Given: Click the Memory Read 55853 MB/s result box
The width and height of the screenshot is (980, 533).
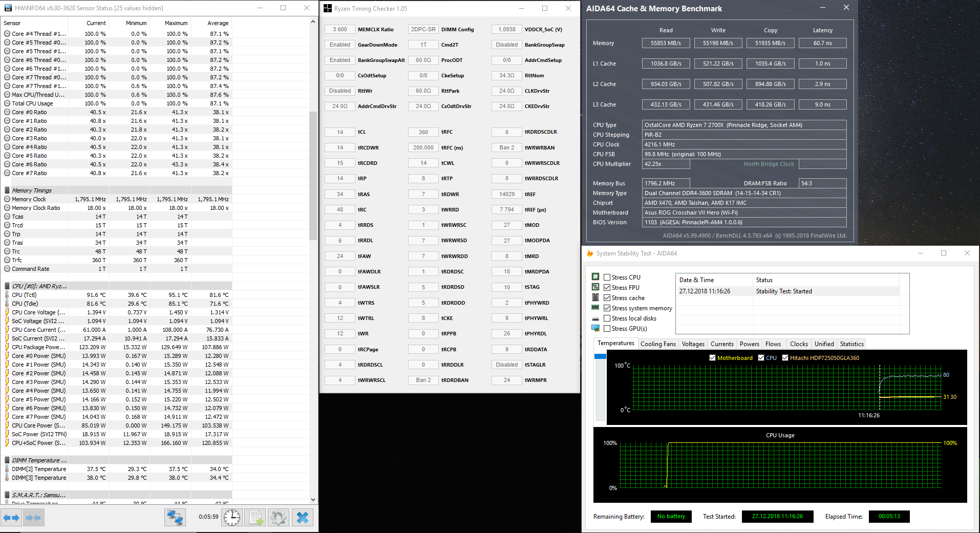Looking at the screenshot, I should click(666, 43).
